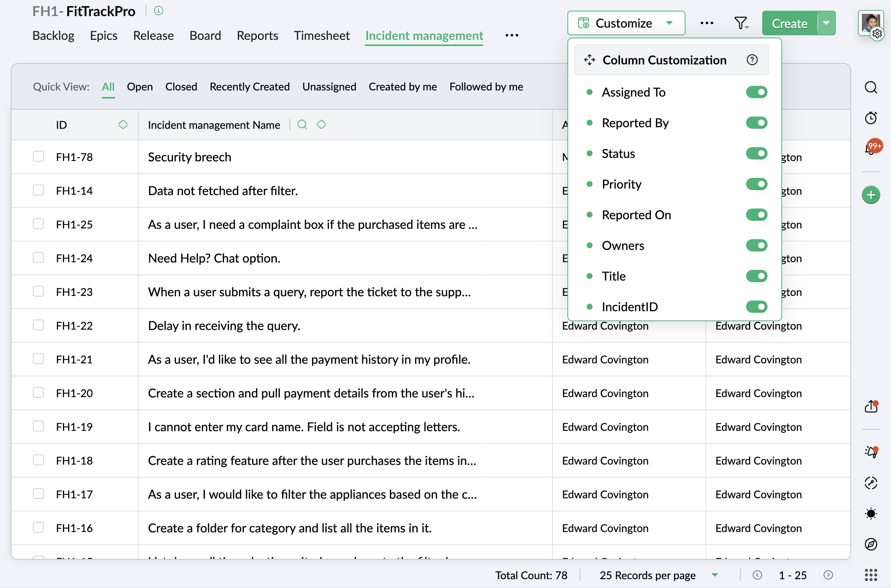The width and height of the screenshot is (891, 588).
Task: Open the Security breech incident
Action: pos(189,157)
